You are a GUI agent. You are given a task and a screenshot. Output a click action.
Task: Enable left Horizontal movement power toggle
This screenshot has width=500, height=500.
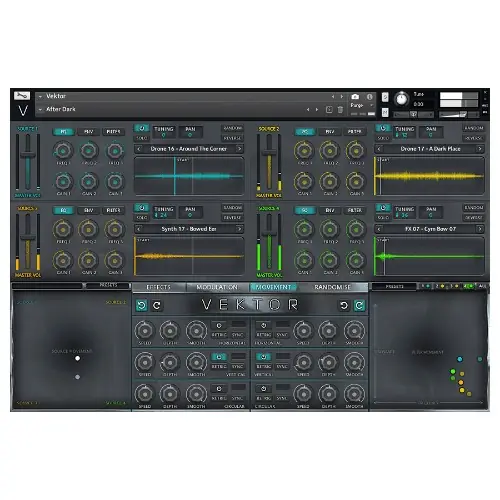219,325
